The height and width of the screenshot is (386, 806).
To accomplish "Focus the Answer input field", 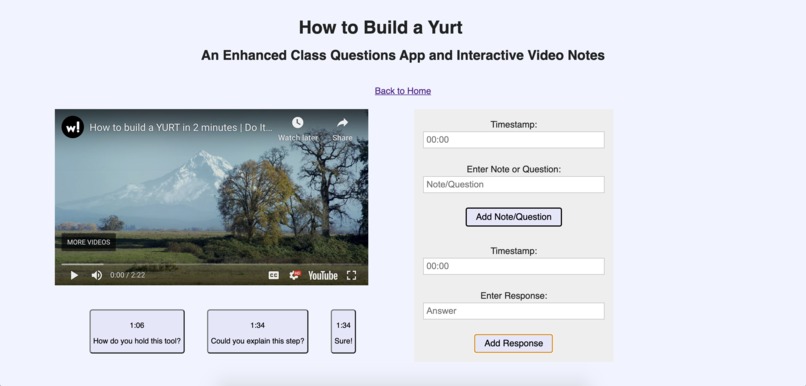I will point(514,311).
